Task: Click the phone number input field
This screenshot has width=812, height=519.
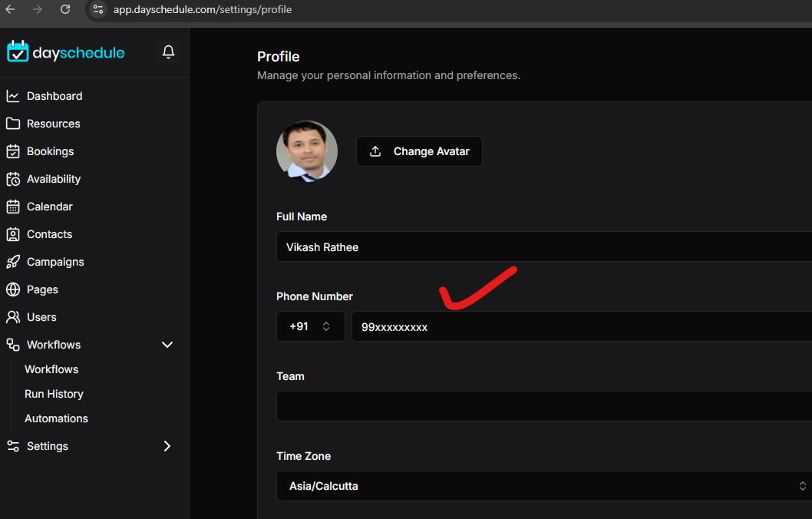Action: pyautogui.click(x=582, y=326)
